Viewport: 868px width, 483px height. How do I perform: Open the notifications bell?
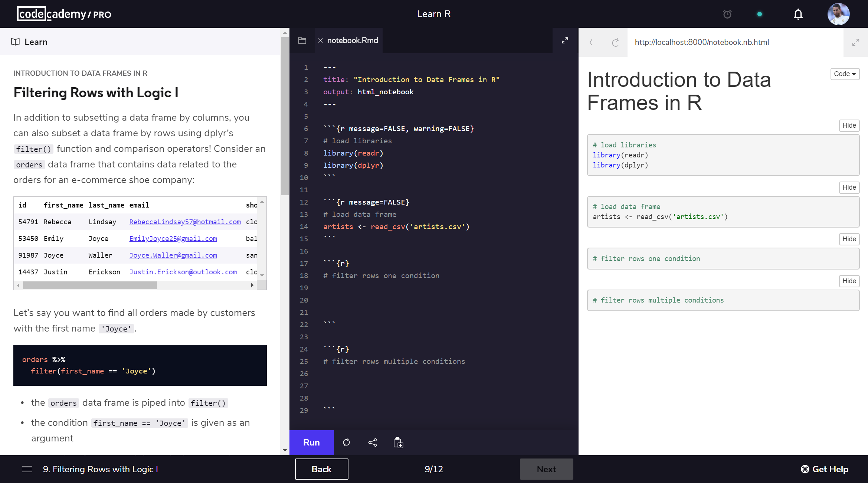click(798, 14)
